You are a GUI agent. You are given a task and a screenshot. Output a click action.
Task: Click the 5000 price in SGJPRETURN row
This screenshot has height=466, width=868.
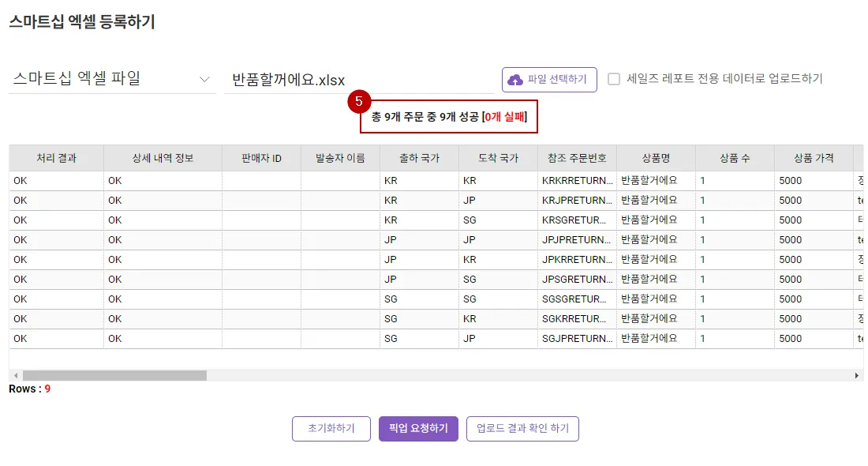coord(814,339)
